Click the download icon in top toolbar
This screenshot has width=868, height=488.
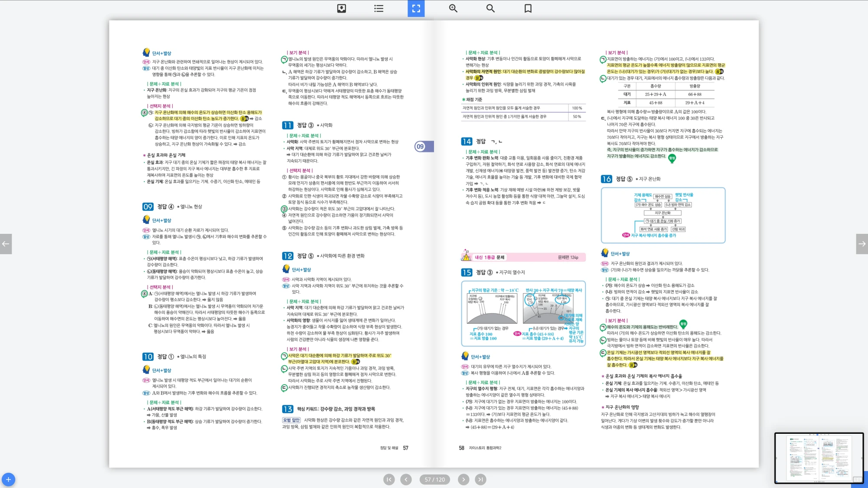pyautogui.click(x=342, y=8)
